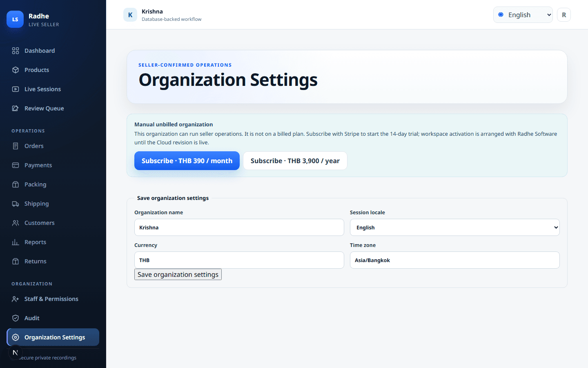The width and height of the screenshot is (588, 368).
Task: Click the round N badge icon
Action: [x=15, y=352]
